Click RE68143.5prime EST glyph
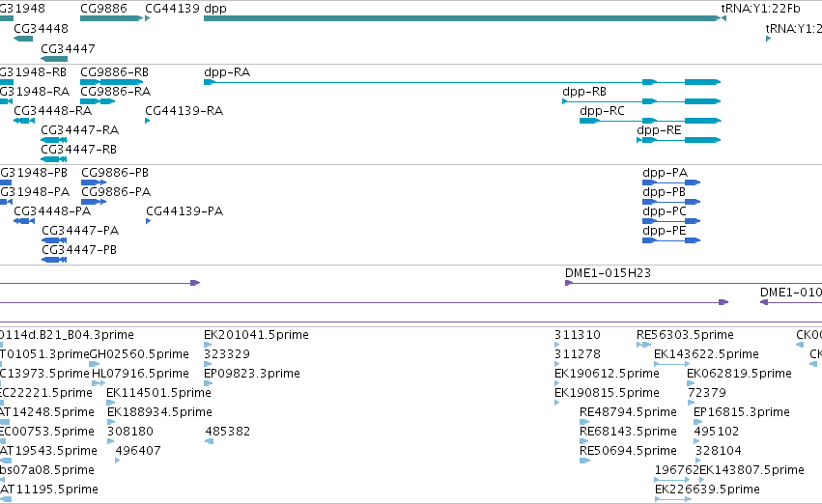This screenshot has width=822, height=504. pos(584,441)
